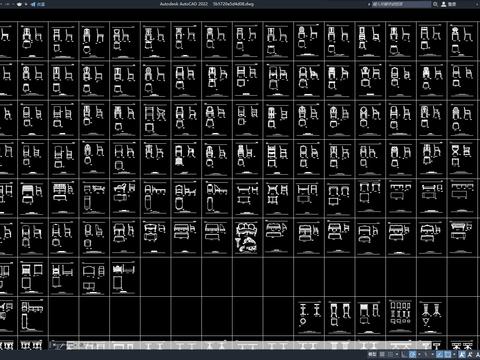Select the ornate carved sofa drawing block

(x=246, y=238)
